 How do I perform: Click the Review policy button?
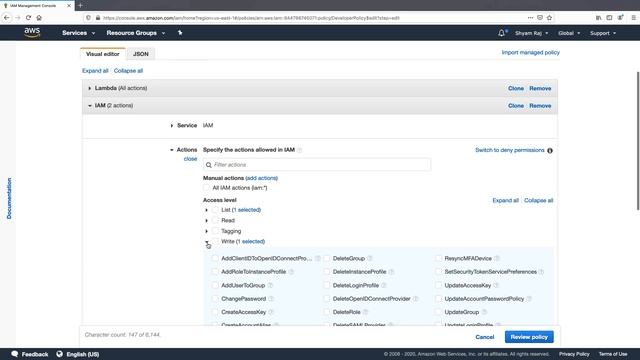pyautogui.click(x=529, y=337)
